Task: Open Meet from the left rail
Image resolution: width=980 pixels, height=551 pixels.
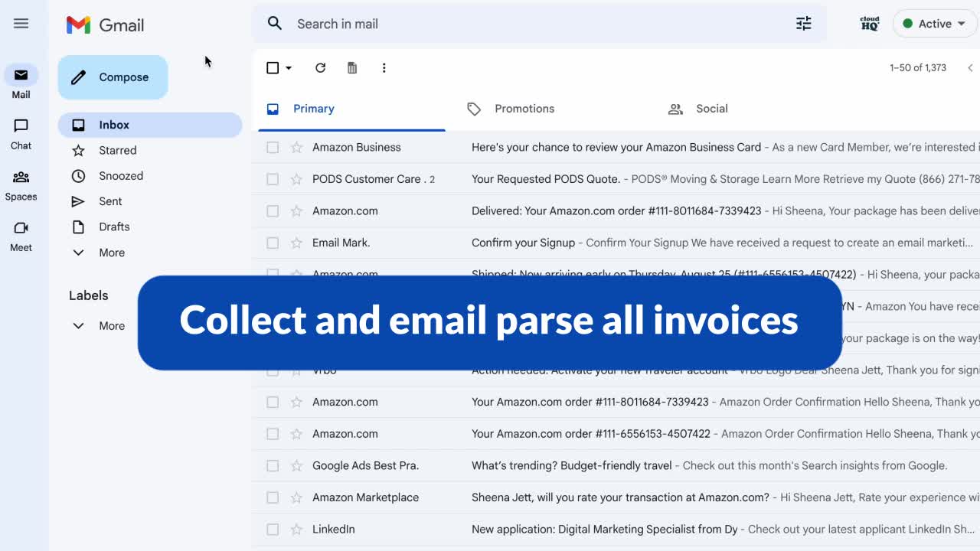Action: (x=21, y=236)
